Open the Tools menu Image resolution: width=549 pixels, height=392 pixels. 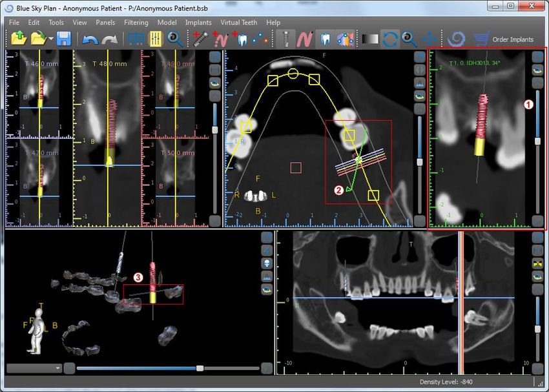(56, 23)
